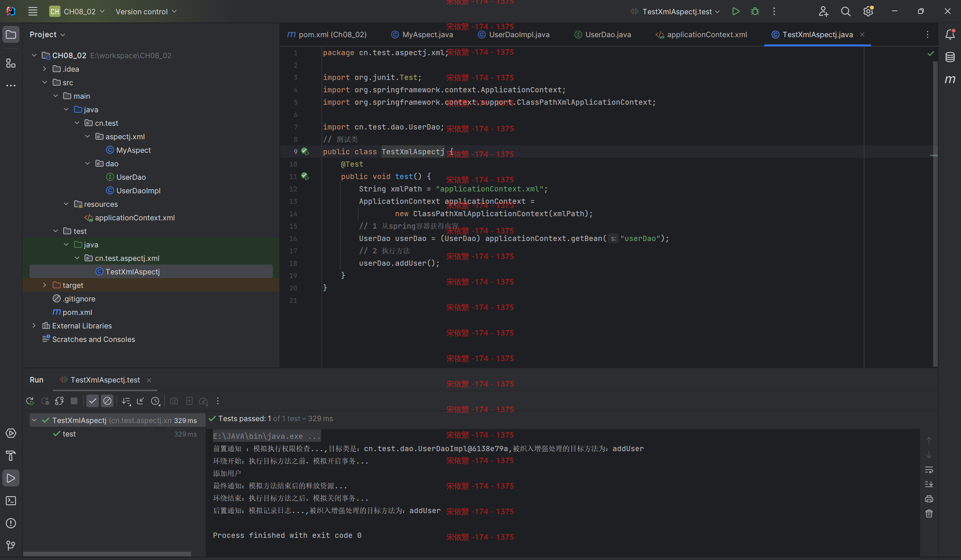Import tests from file icon
Image resolution: width=961 pixels, height=560 pixels.
tap(189, 401)
